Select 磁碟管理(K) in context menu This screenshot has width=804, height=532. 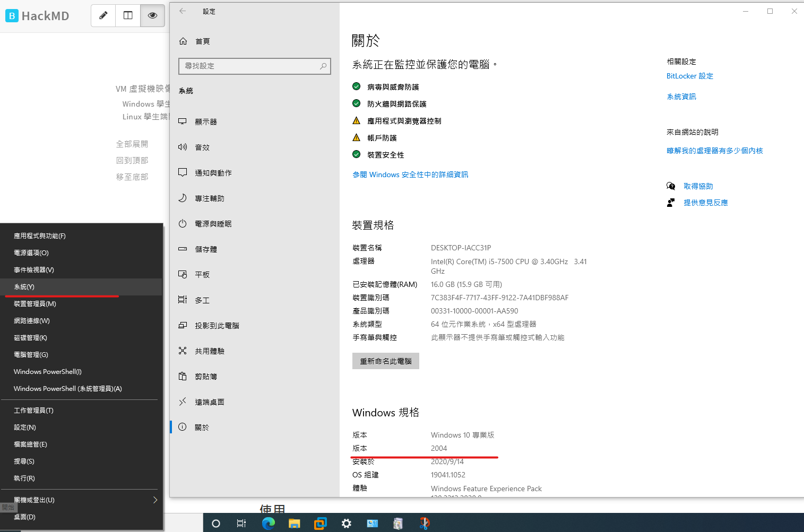tap(81, 338)
